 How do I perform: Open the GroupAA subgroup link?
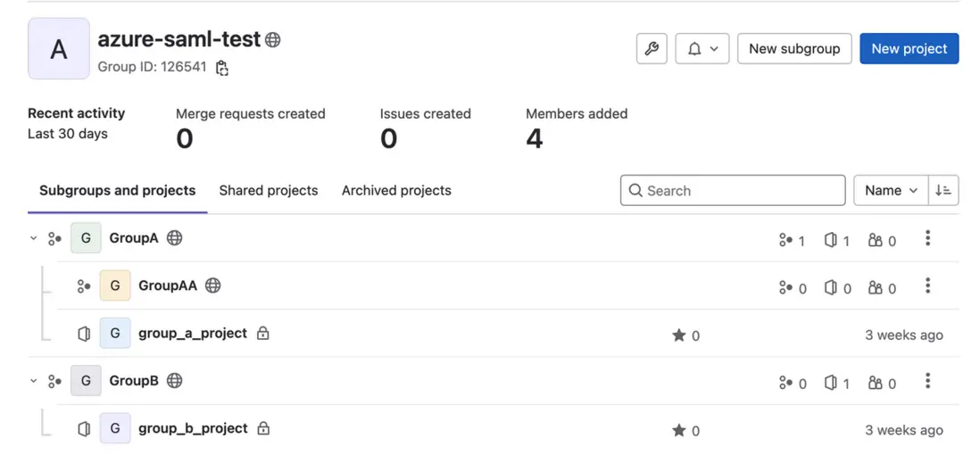pos(168,285)
